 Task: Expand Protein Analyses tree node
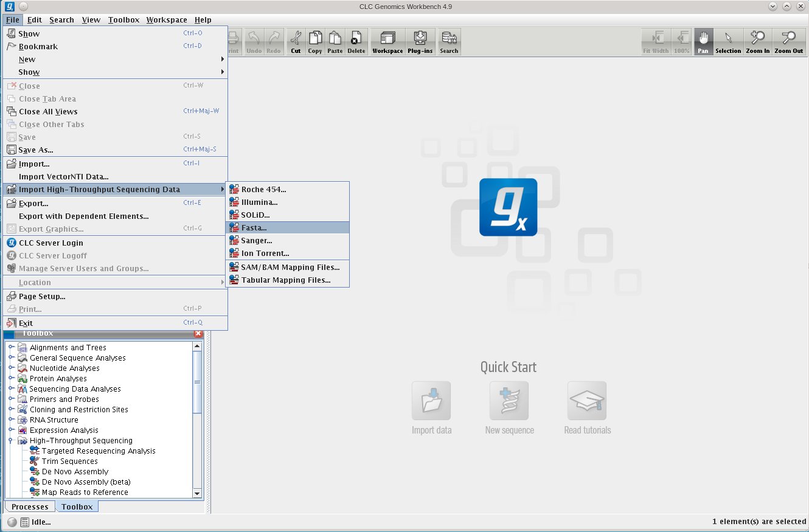click(x=11, y=378)
